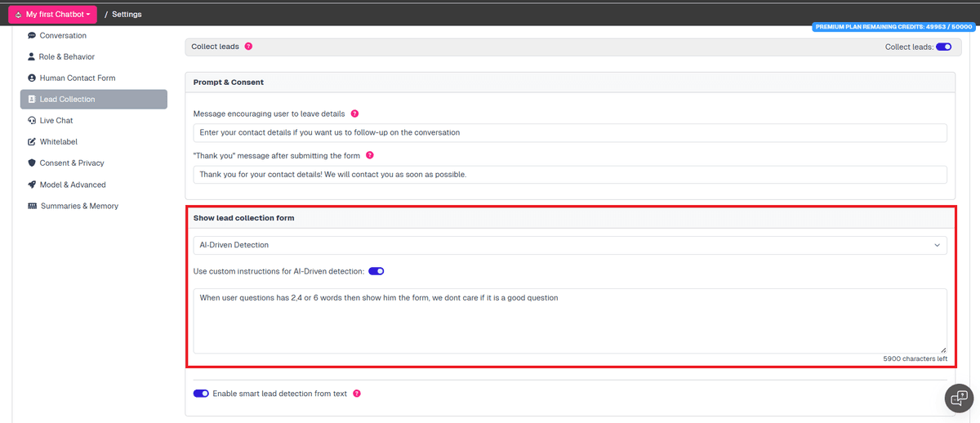Click the custom AI detection instructions textarea

point(569,320)
